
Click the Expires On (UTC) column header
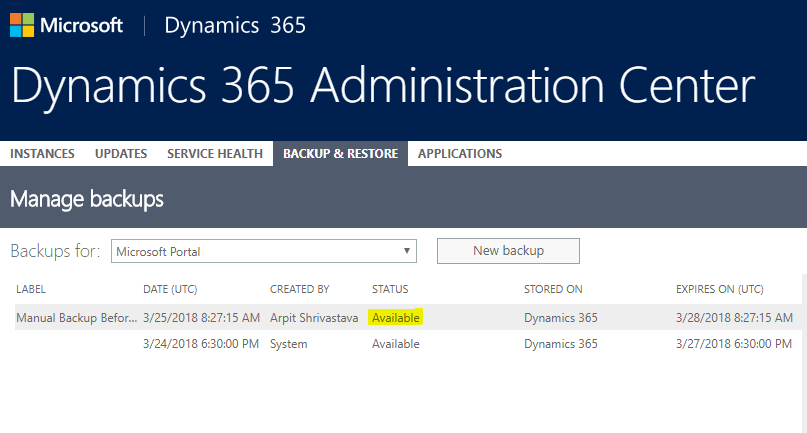[720, 289]
